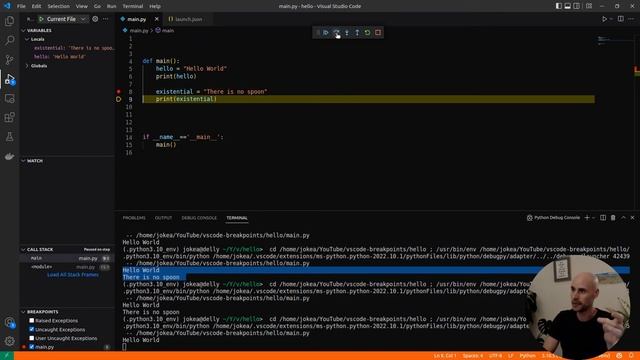
Task: Click debug Step Over button
Action: (336, 33)
